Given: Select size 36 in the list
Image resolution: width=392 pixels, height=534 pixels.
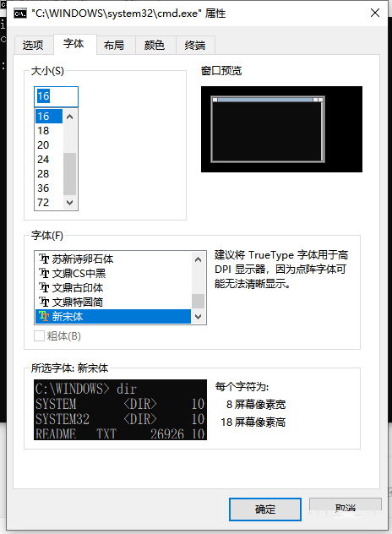Looking at the screenshot, I should (x=49, y=188).
